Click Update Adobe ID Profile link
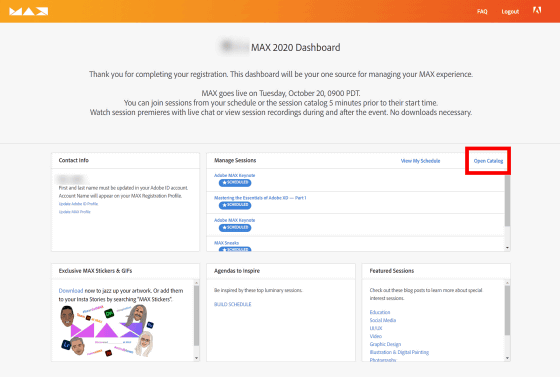 click(x=78, y=204)
